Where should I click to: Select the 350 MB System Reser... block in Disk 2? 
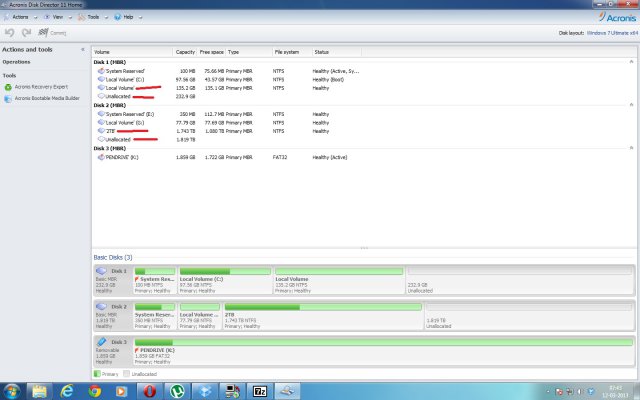coord(155,316)
